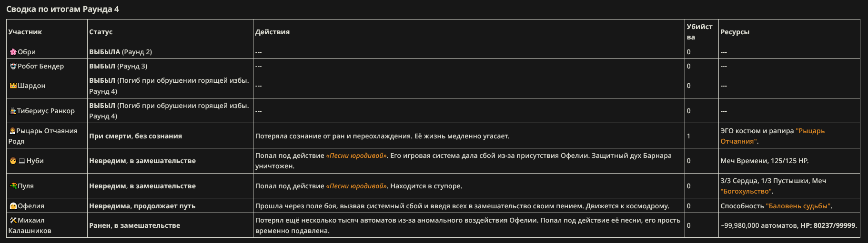The height and width of the screenshot is (243, 868).
Task: Click the robot emoji beside Робот Бендер
Action: pos(13,66)
